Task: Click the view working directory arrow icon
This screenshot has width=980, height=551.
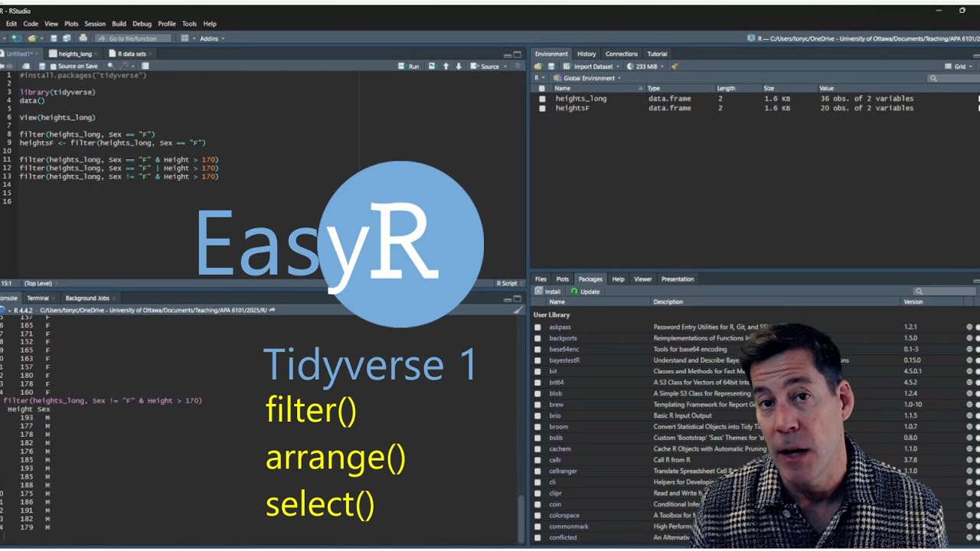Action: tap(272, 310)
